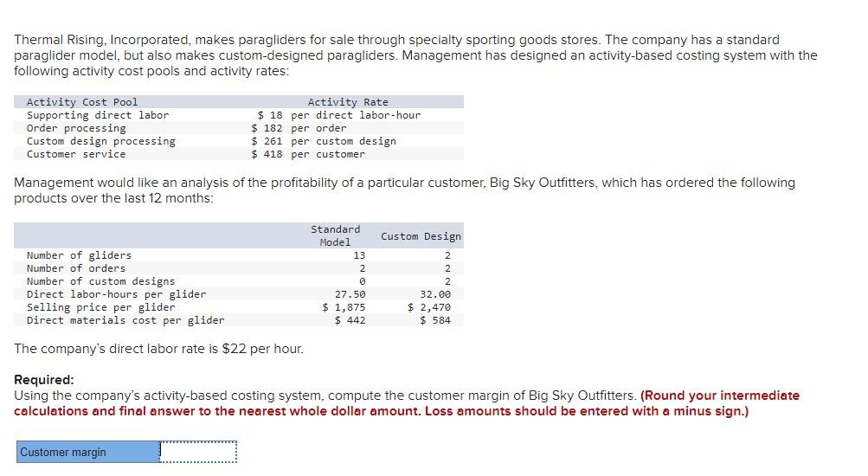Click the $2,470 selling price value
Screen dimensions: 868x476
(x=429, y=307)
